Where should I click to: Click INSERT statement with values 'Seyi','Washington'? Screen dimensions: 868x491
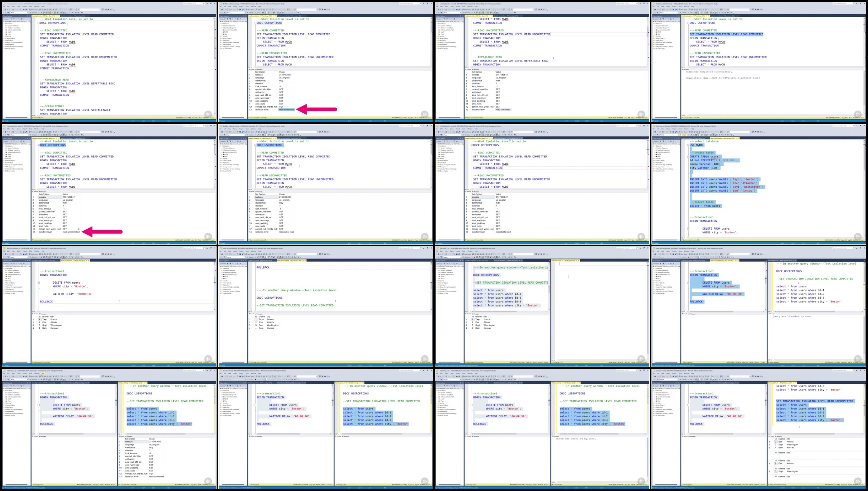click(x=727, y=187)
